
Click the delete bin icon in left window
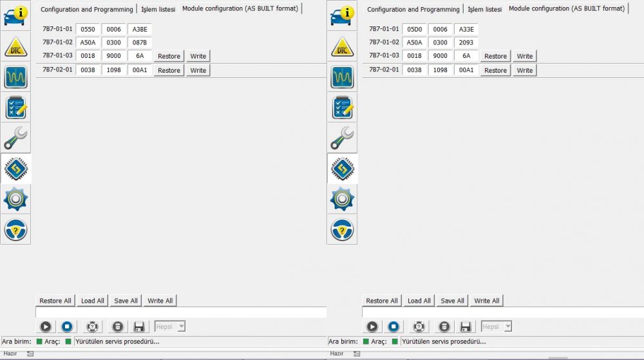pos(118,327)
